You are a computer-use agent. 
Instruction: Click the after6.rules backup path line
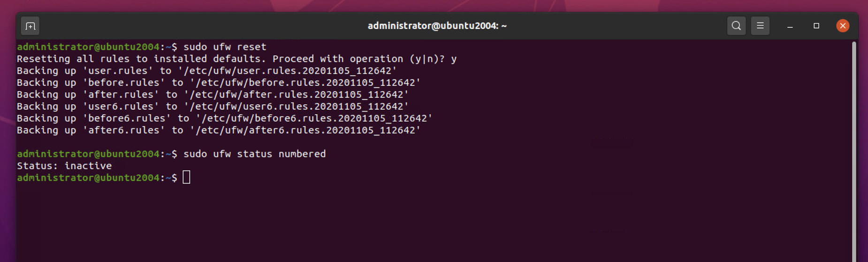[219, 130]
